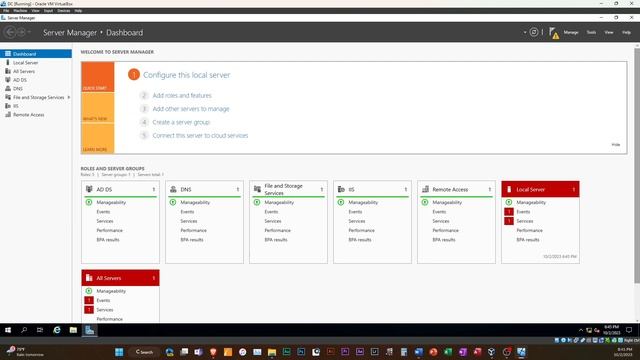Open the Server Manager View menu
This screenshot has height=360, width=640.
(609, 32)
